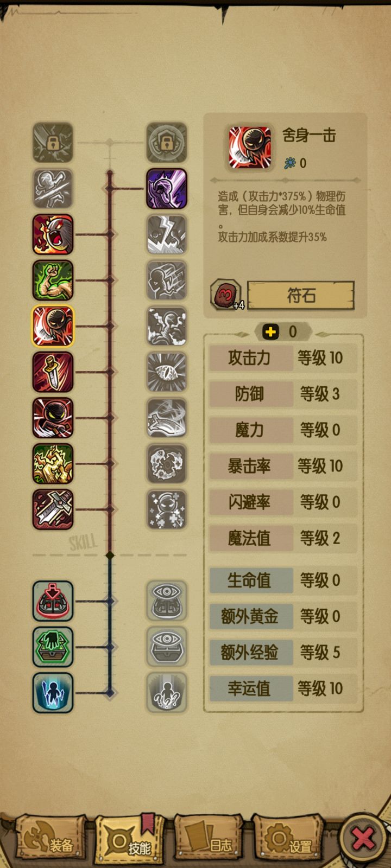The image size is (391, 868).
Task: Select the masked ninja skill icon
Action: point(53,417)
